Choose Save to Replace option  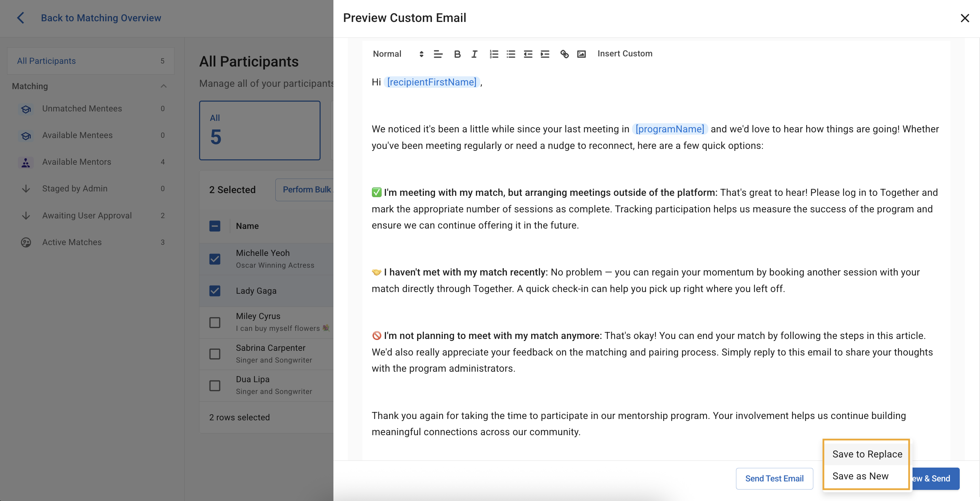click(867, 454)
